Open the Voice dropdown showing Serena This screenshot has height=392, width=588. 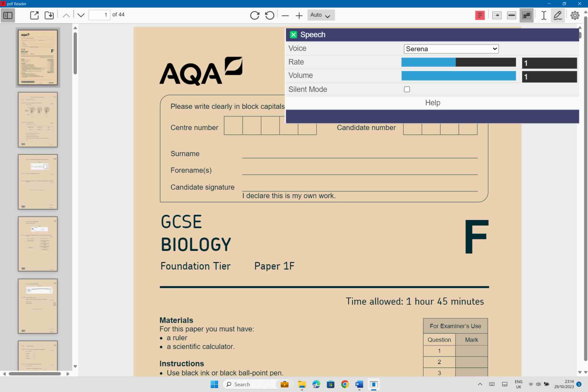(451, 49)
